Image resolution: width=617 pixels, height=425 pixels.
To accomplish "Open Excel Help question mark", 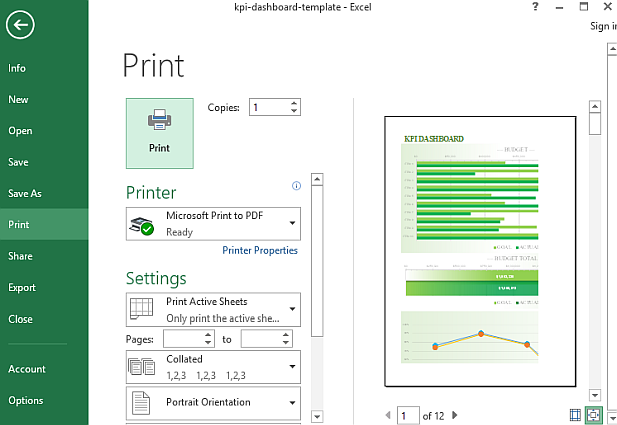I will [x=535, y=7].
